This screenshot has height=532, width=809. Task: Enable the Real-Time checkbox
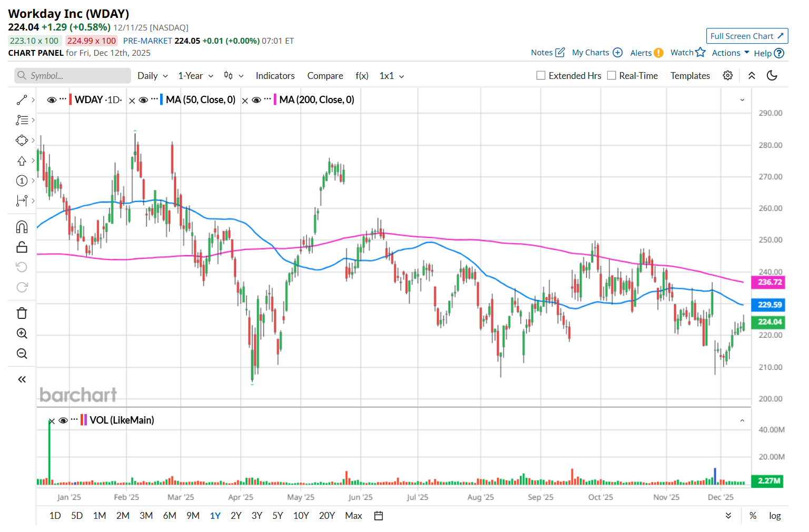611,76
